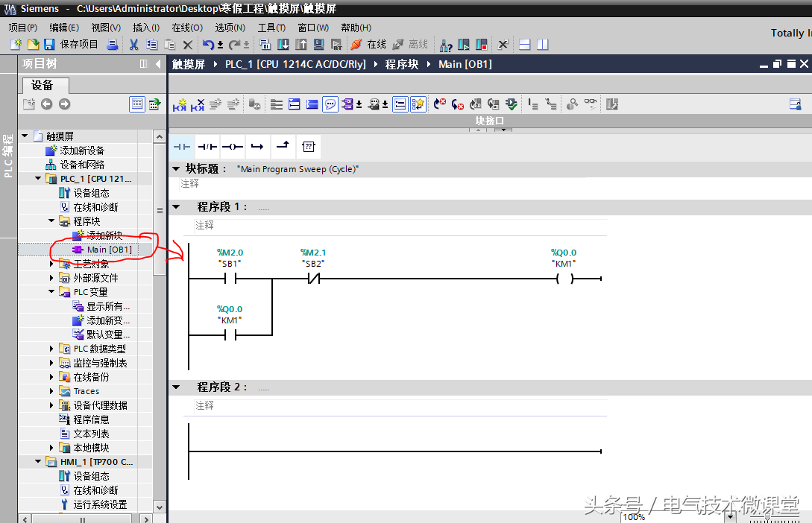Insert an empty box instruction
The height and width of the screenshot is (523, 812).
[308, 147]
